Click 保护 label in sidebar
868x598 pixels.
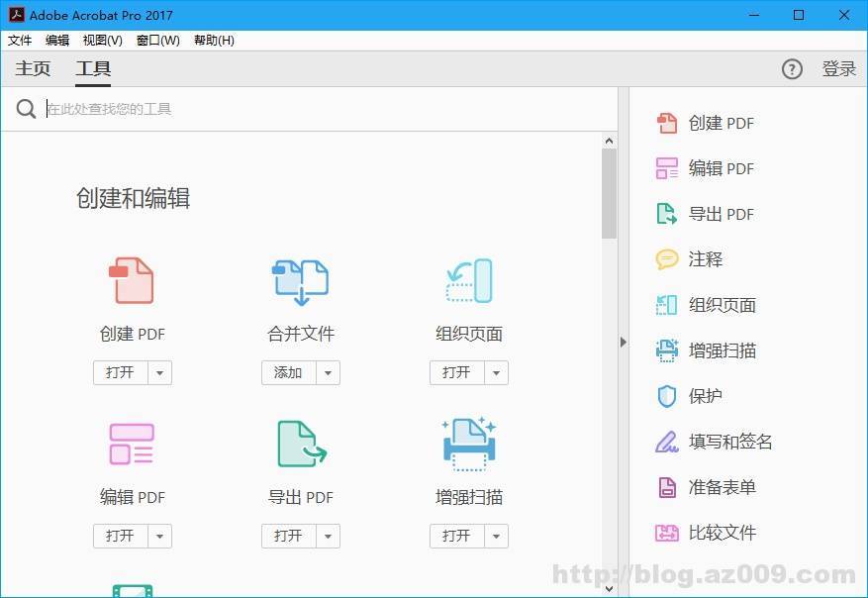click(x=706, y=396)
